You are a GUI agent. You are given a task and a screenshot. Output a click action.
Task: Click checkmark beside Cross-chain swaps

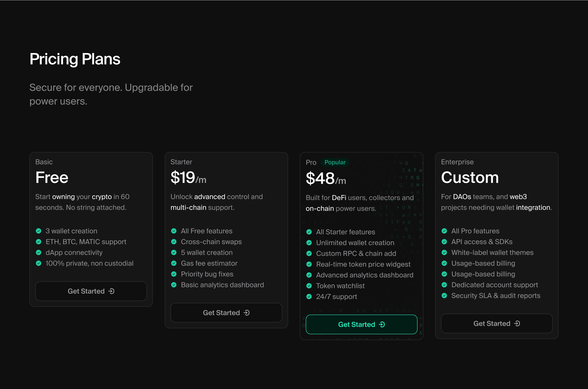pyautogui.click(x=174, y=242)
